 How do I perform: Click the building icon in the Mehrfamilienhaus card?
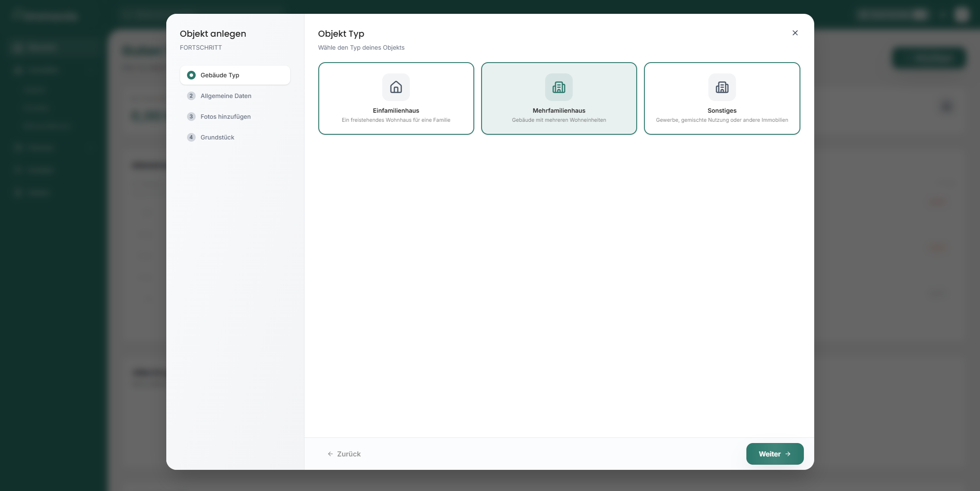tap(558, 87)
